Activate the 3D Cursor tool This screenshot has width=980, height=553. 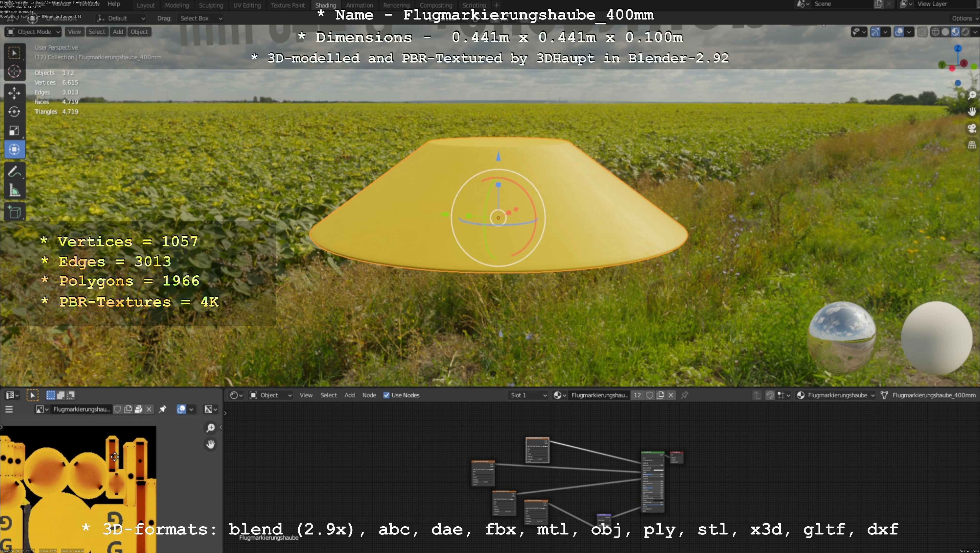point(14,71)
